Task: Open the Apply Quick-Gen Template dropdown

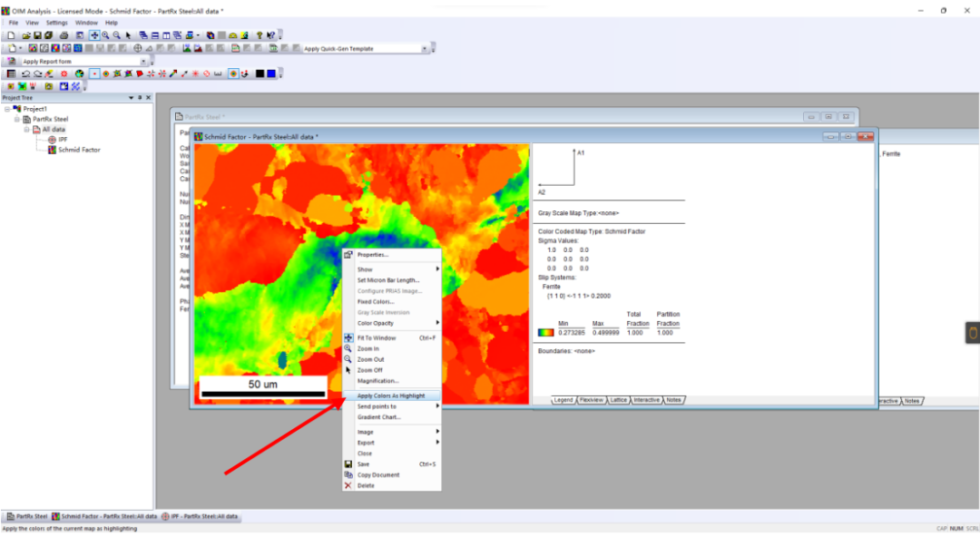Action: (424, 49)
